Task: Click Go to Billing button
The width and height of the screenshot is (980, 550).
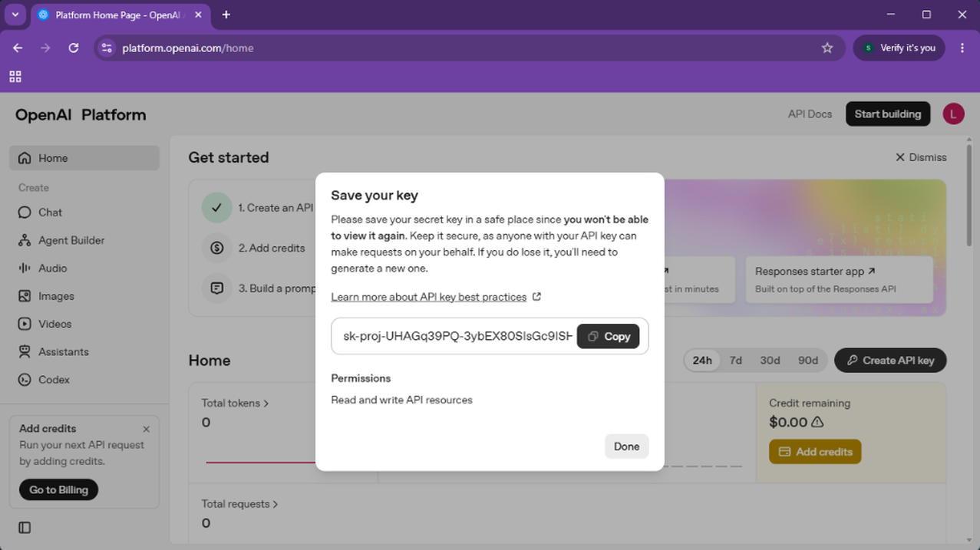Action: pyautogui.click(x=58, y=489)
